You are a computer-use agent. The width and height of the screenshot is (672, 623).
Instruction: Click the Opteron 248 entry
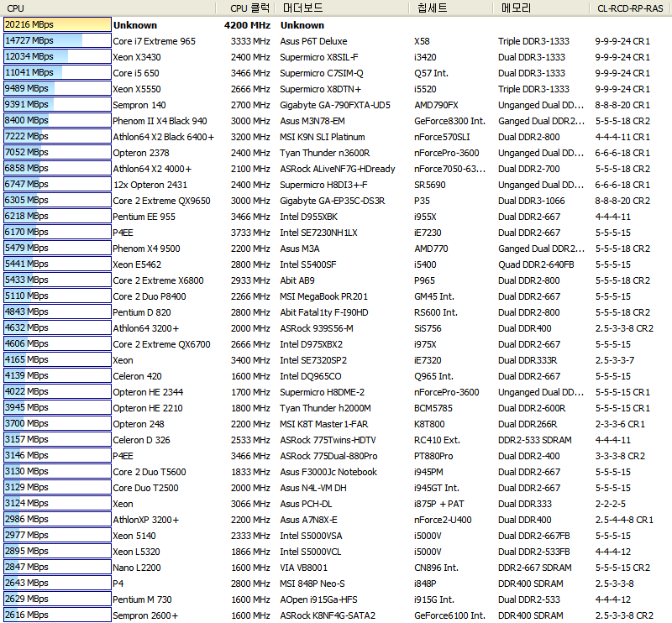pyautogui.click(x=139, y=424)
